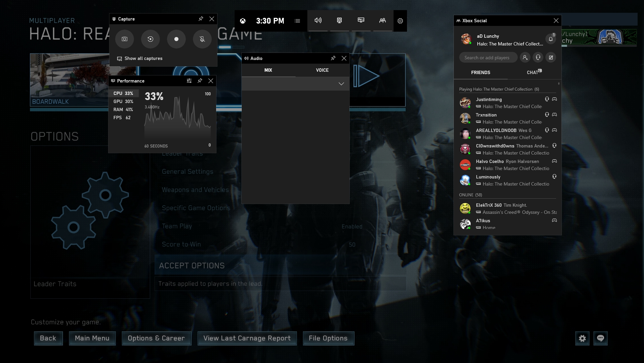Open File Options
Screen dimensions: 644x363
point(328,338)
